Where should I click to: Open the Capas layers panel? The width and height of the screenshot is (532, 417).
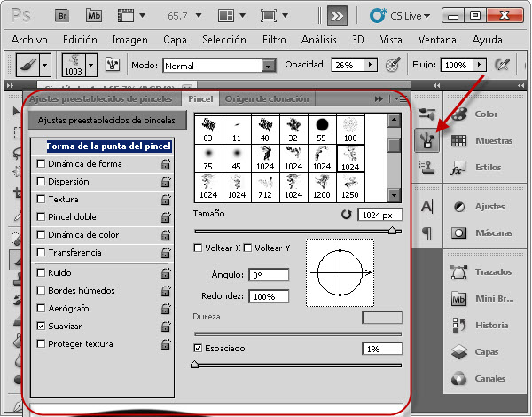475,352
